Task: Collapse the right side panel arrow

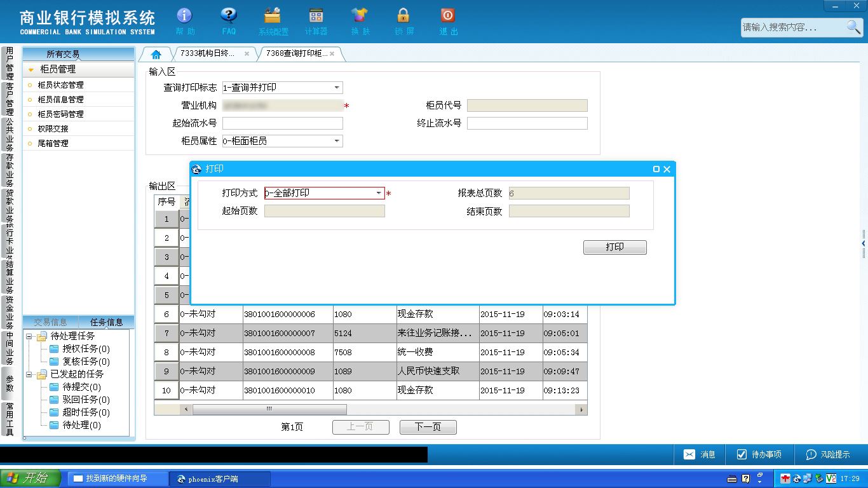Action: (864, 244)
